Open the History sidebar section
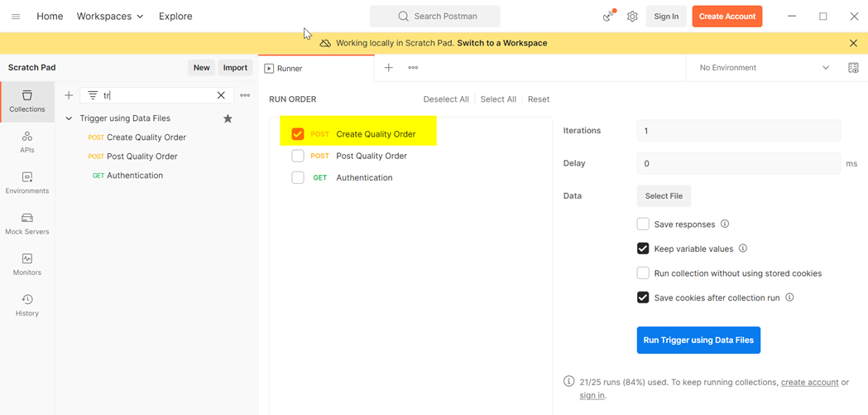Image resolution: width=868 pixels, height=415 pixels. (27, 306)
